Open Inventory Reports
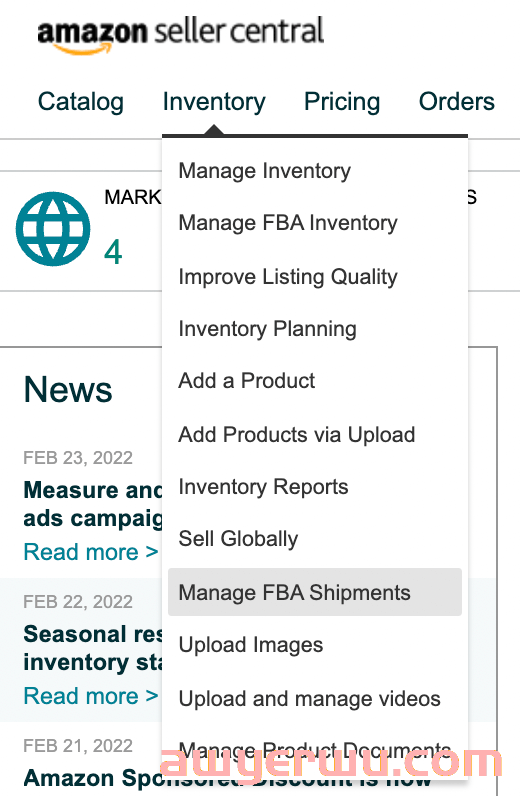Screen dimensions: 520x796 263,487
